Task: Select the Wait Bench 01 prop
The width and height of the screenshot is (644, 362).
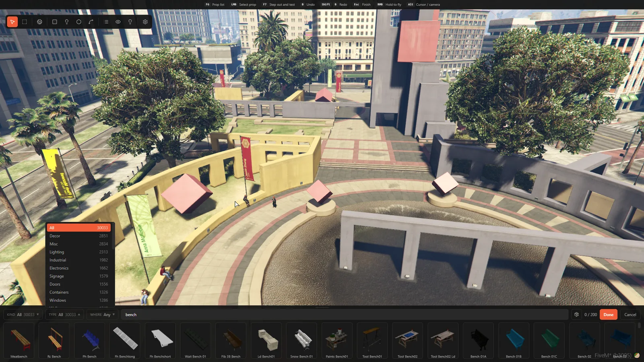Action: [x=195, y=341]
